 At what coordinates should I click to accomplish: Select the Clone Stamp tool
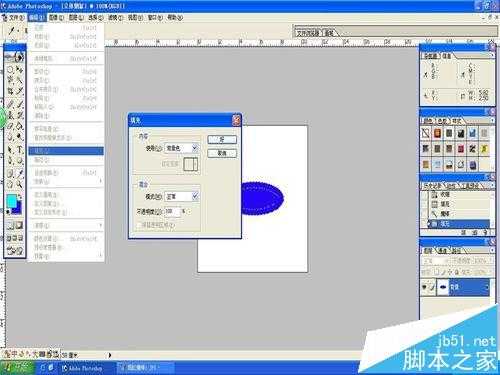coord(10,115)
